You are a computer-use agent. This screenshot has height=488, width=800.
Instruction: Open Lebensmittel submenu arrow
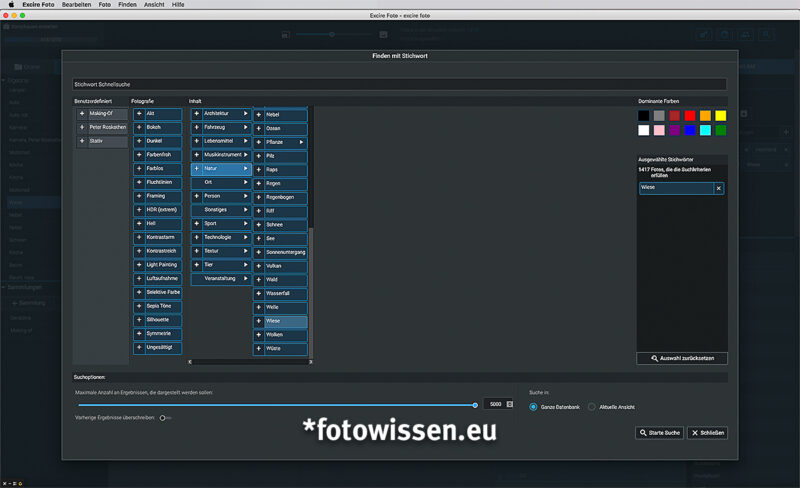pyautogui.click(x=245, y=141)
